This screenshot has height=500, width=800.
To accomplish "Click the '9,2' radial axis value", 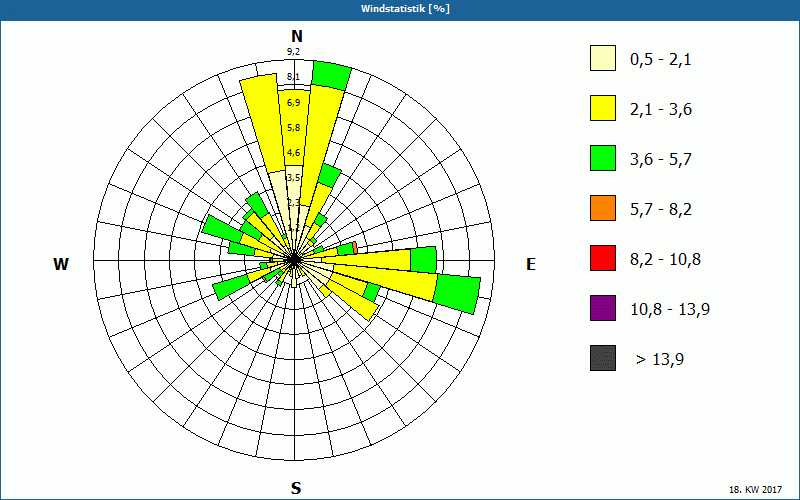I will (x=293, y=52).
